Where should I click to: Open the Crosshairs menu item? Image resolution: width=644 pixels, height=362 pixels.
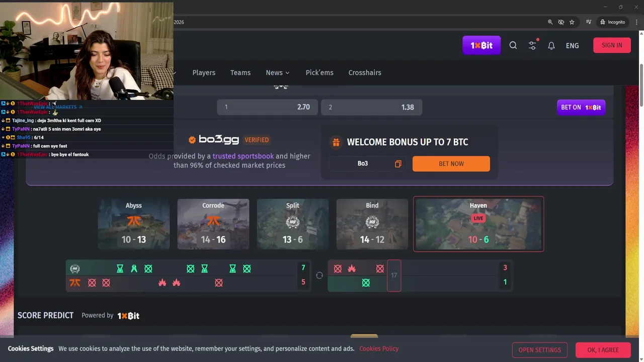tap(365, 72)
